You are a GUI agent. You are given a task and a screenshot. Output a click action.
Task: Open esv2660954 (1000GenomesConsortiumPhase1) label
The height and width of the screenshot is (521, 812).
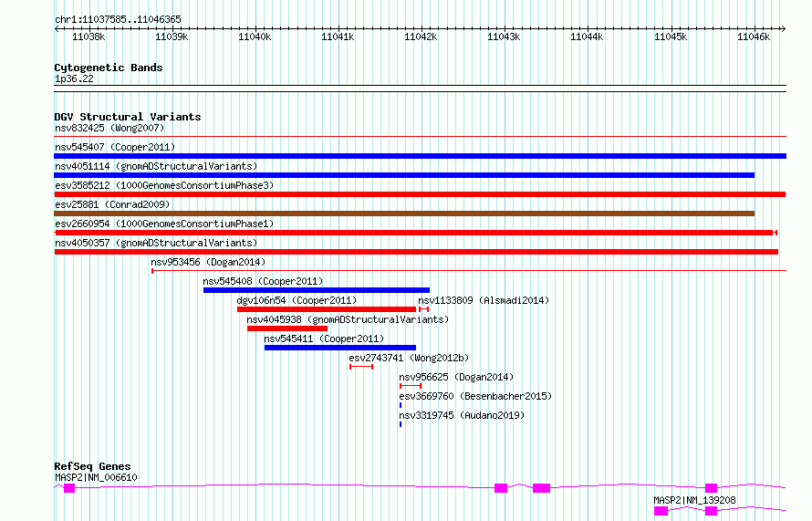(164, 224)
